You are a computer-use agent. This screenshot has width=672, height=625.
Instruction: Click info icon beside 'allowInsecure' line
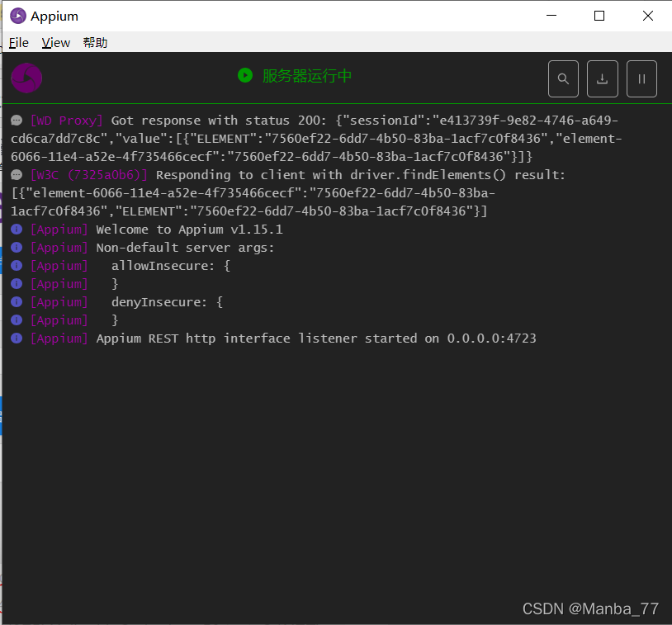(x=17, y=266)
